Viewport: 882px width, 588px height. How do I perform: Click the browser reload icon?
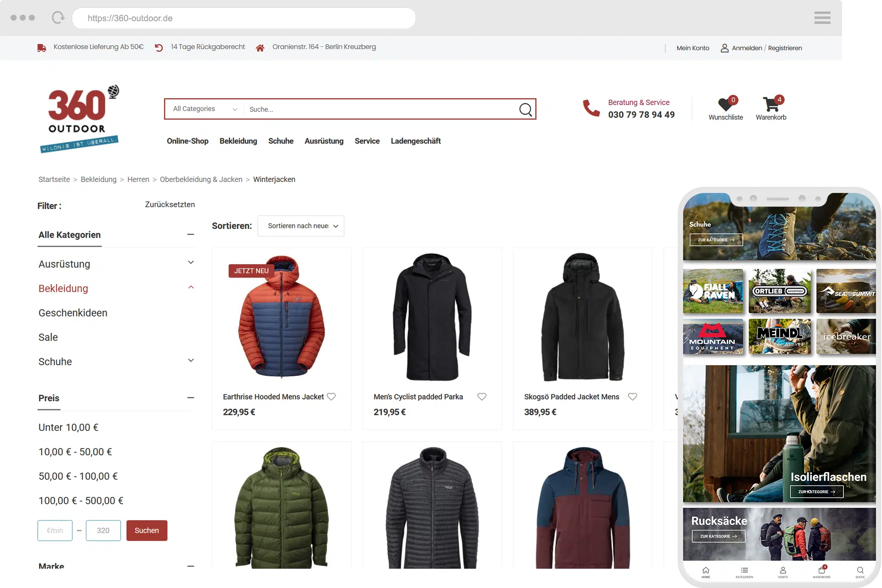58,18
